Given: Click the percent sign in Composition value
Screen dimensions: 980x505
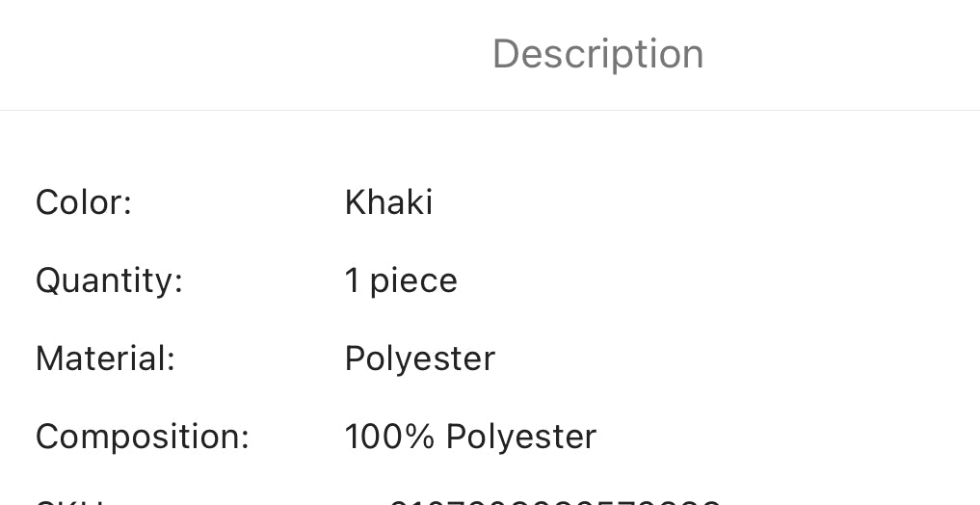Looking at the screenshot, I should coord(418,437).
